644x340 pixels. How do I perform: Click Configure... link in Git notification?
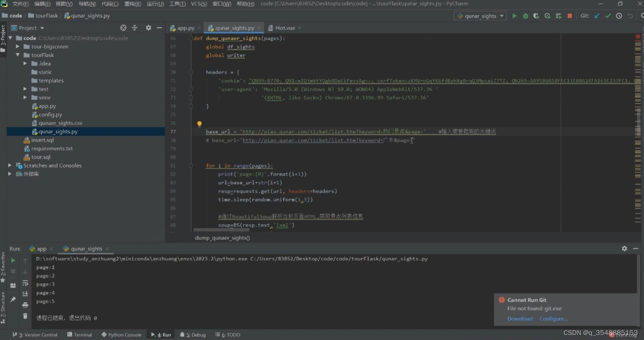point(553,319)
